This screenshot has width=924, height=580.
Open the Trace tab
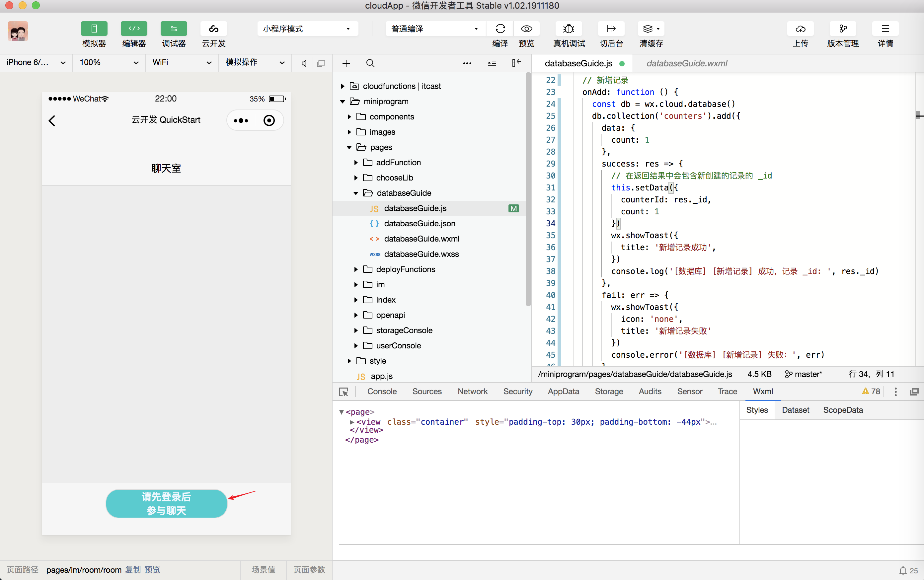click(x=727, y=391)
